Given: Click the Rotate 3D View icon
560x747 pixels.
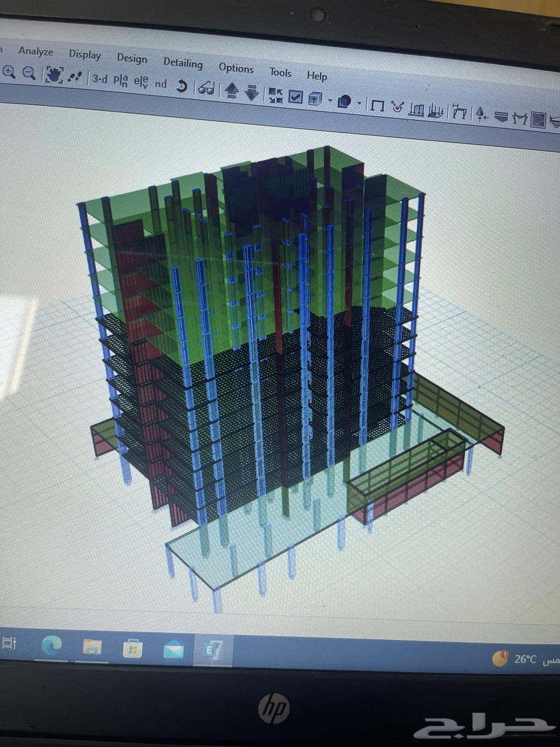Looking at the screenshot, I should pyautogui.click(x=182, y=86).
